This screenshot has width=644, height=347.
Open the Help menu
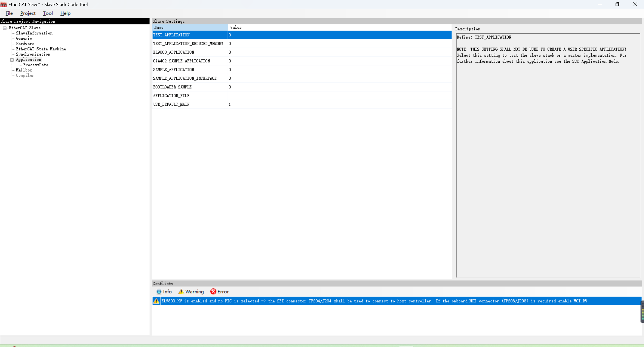[x=65, y=13]
